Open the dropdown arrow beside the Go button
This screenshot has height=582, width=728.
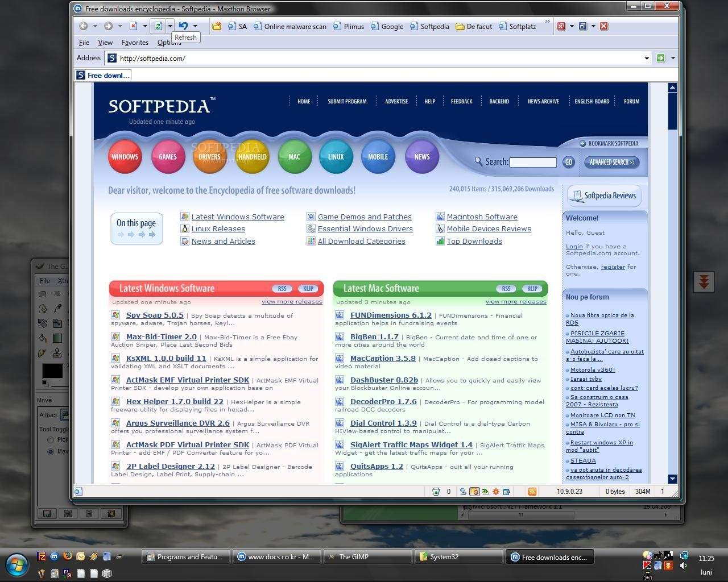pyautogui.click(x=673, y=58)
